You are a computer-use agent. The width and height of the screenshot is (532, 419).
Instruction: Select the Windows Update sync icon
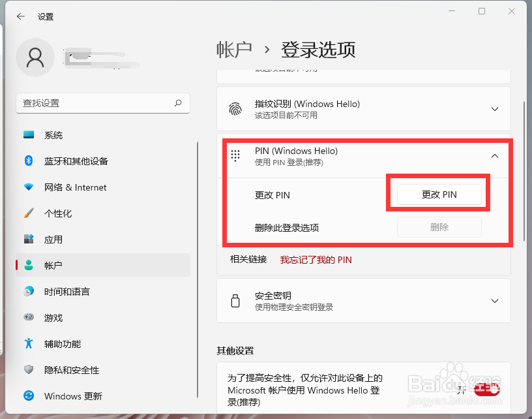coord(29,396)
